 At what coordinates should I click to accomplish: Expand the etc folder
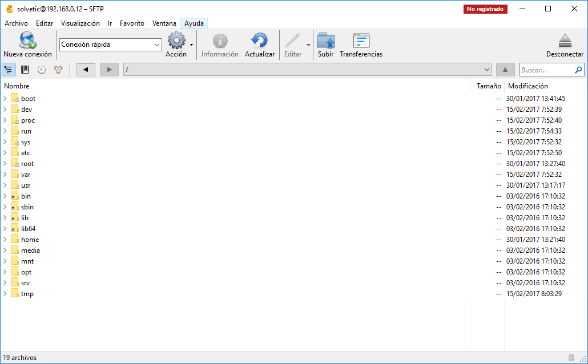click(x=5, y=152)
